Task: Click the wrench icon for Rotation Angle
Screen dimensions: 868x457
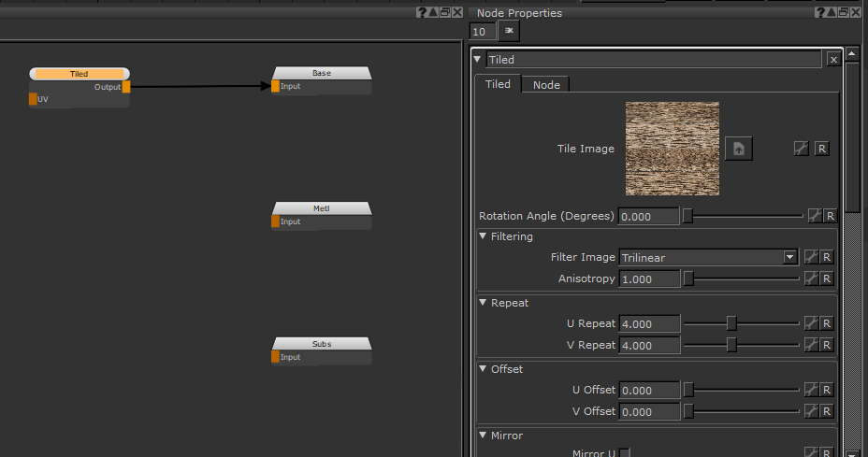Action: click(812, 216)
